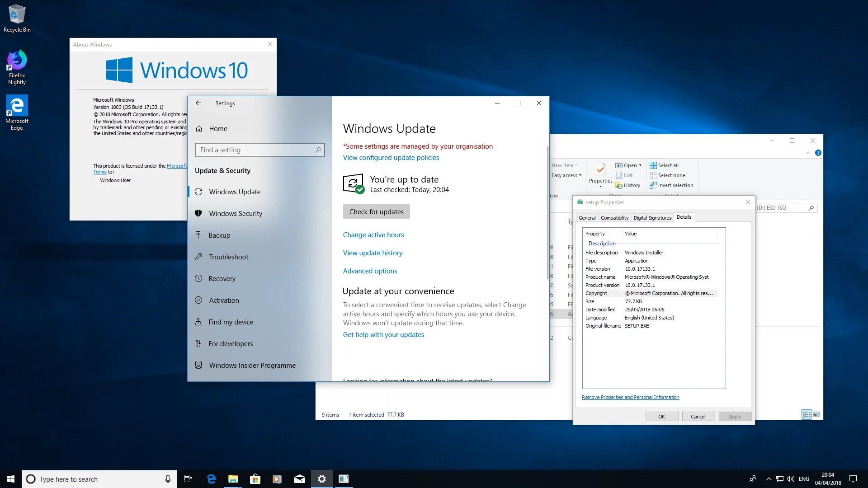Click OK in setup Properties dialog
The height and width of the screenshot is (488, 868).
(661, 417)
